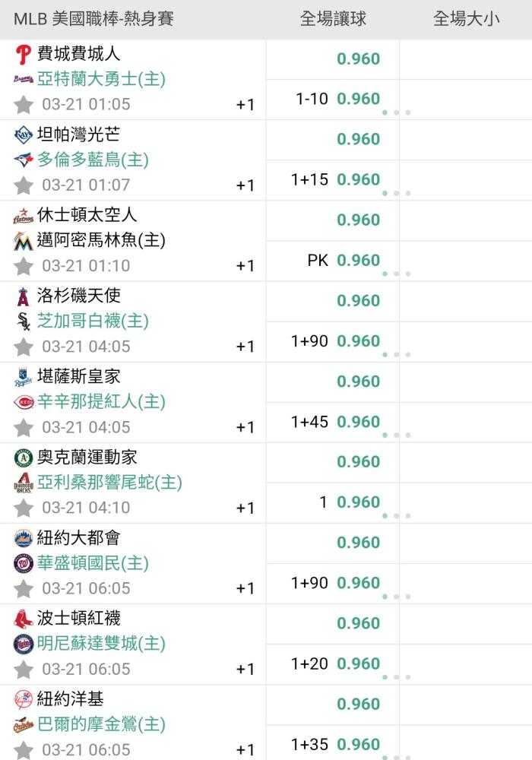Click the Los Angeles Angels logo
The image size is (532, 760).
coord(24,296)
